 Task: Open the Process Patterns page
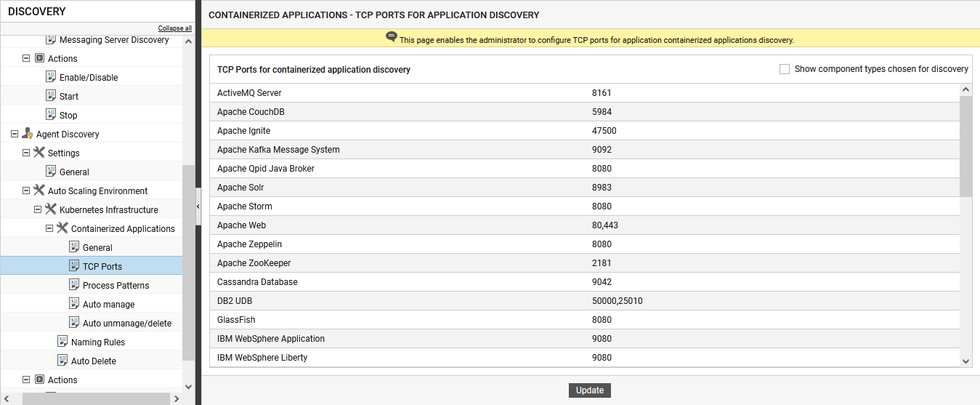116,286
